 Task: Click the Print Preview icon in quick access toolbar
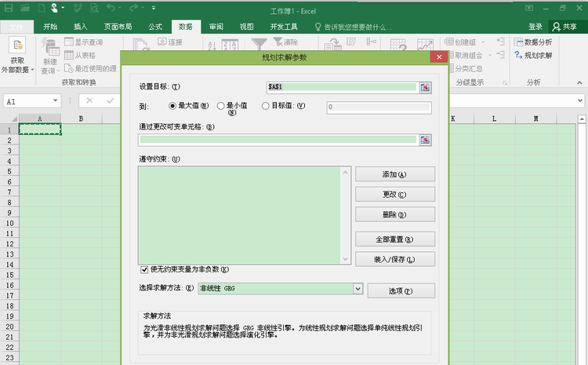point(95,8)
